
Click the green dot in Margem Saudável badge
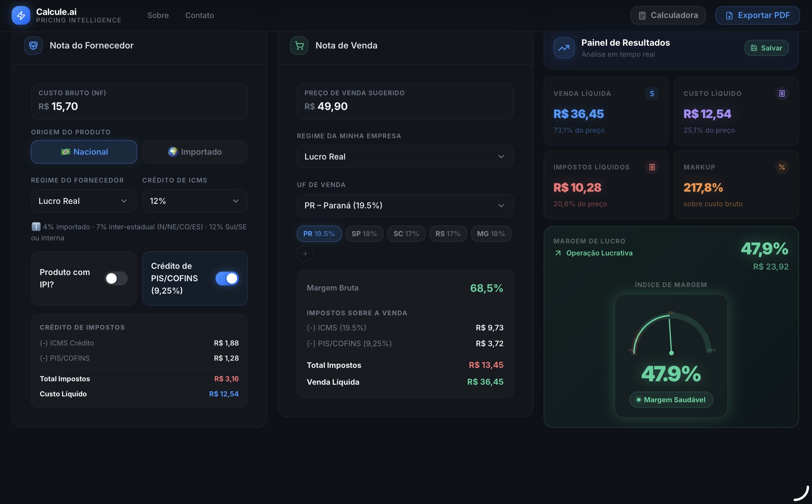[x=639, y=399]
